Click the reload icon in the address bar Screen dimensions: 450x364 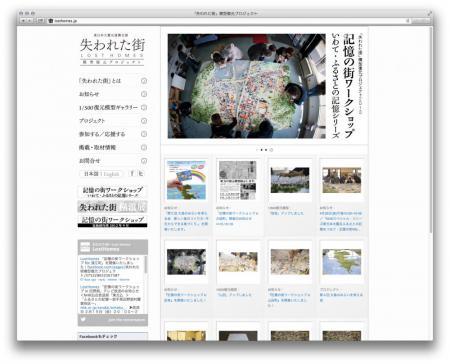[x=407, y=21]
